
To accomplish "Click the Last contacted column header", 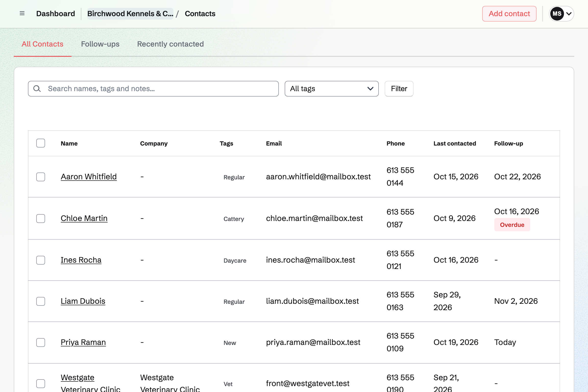I will click(x=454, y=144).
